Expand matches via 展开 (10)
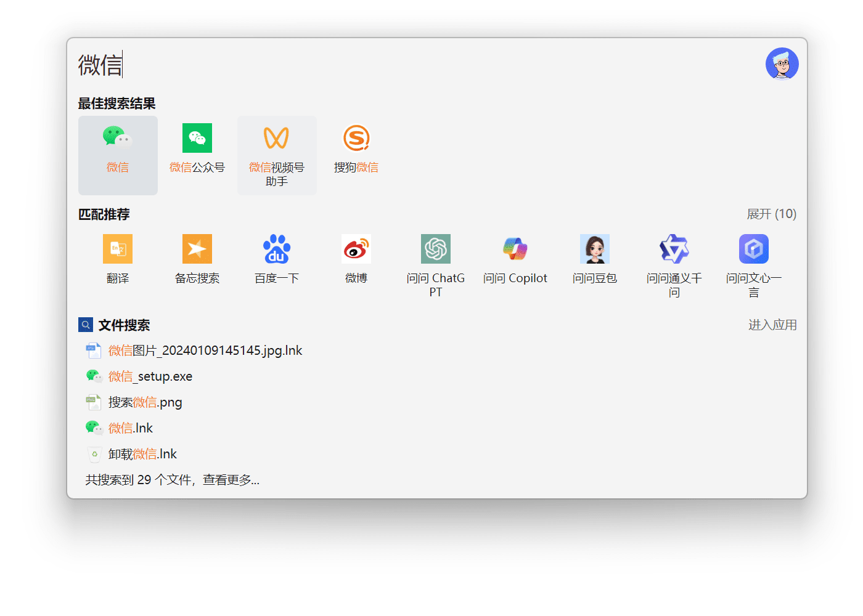Screen dimensions: 863x616 click(x=772, y=214)
